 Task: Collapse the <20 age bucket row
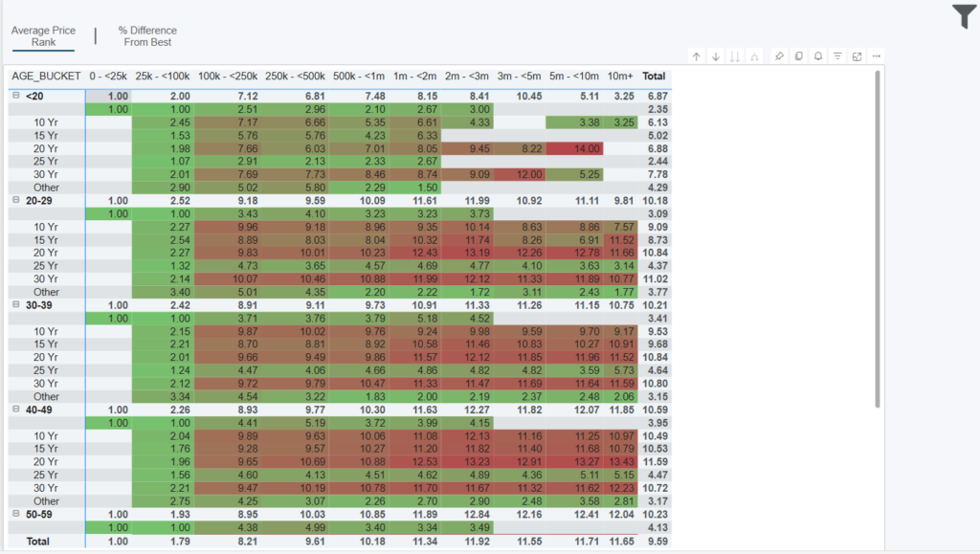pos(16,96)
